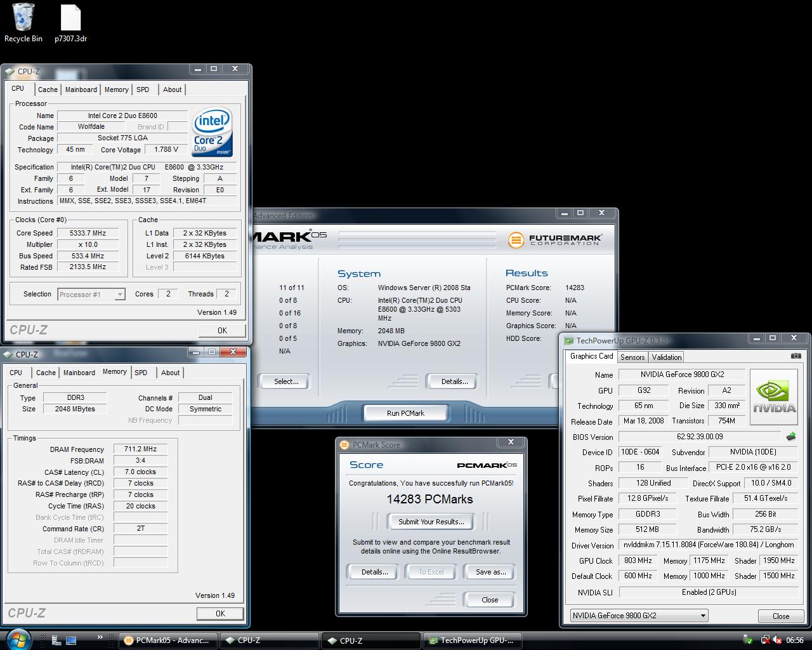Click the Core Speed value 5333.7 MHz

[88, 233]
